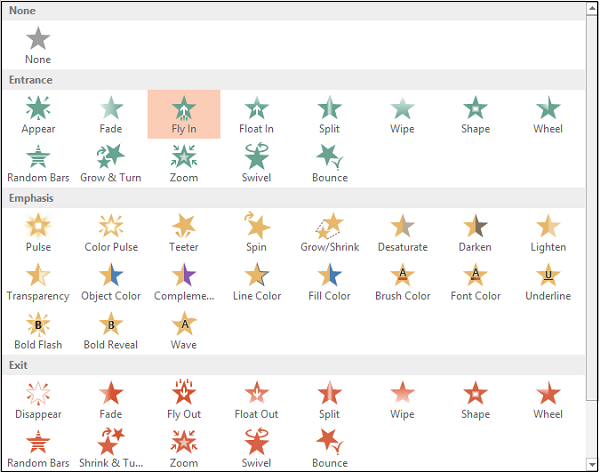The image size is (600, 472).
Task: Select the Float Out exit effect
Action: click(x=257, y=400)
